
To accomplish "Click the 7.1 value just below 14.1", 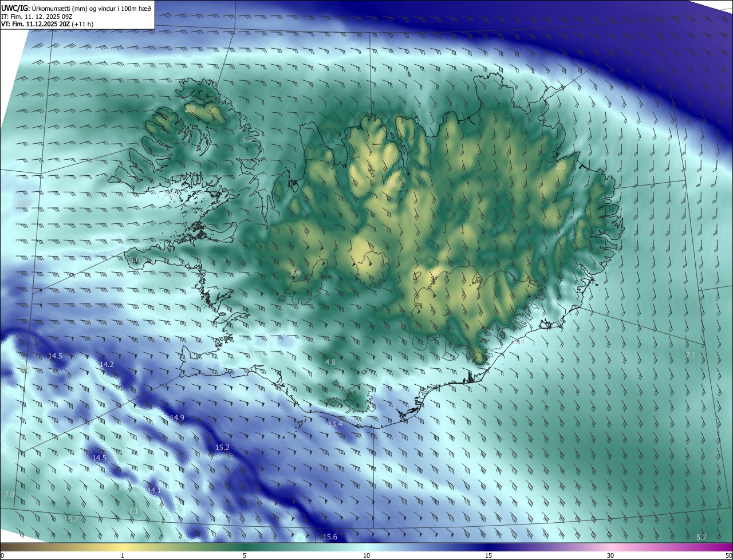I will click(133, 511).
